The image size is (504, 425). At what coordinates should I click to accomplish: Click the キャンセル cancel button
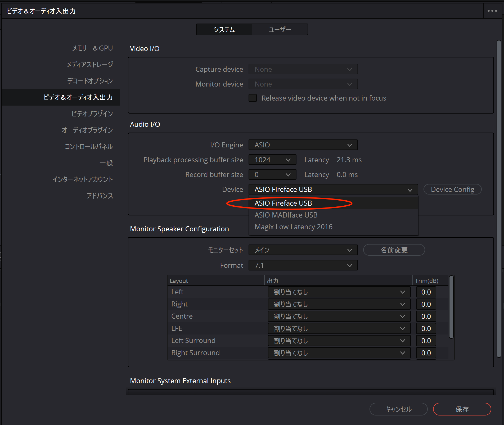point(398,409)
